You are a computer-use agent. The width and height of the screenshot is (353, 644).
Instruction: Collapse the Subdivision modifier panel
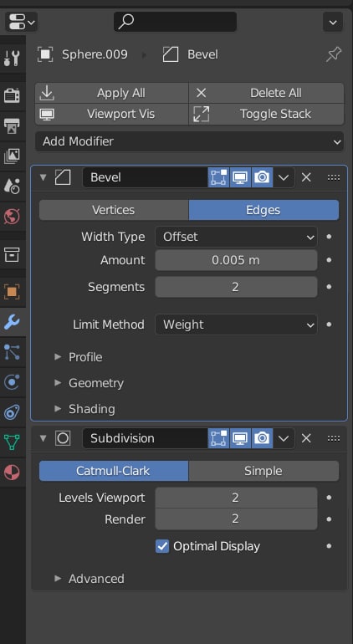(x=43, y=438)
